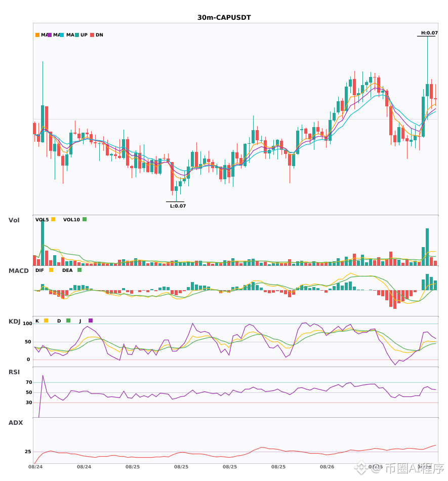The height and width of the screenshot is (481, 448).
Task: Select the ADX panel label
Action: 16,423
